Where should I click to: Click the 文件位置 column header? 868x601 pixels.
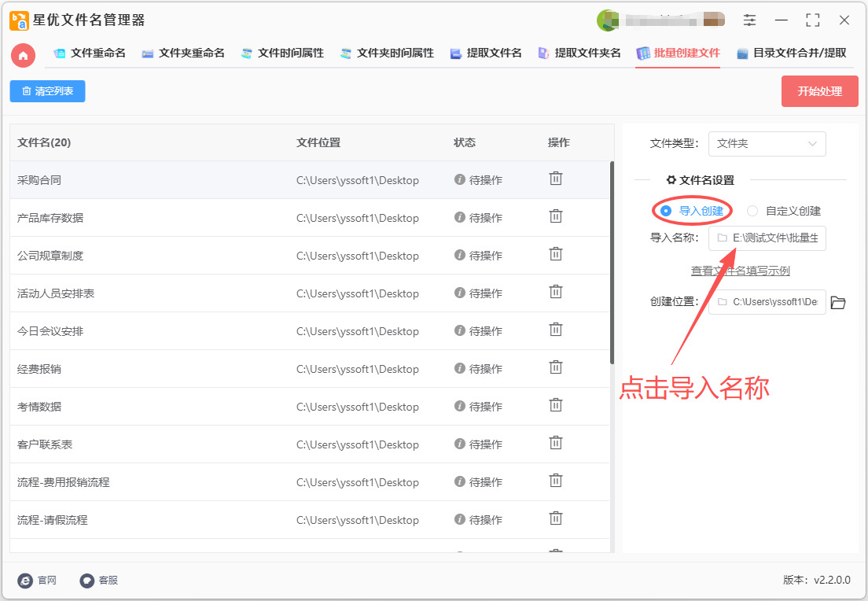coord(318,143)
